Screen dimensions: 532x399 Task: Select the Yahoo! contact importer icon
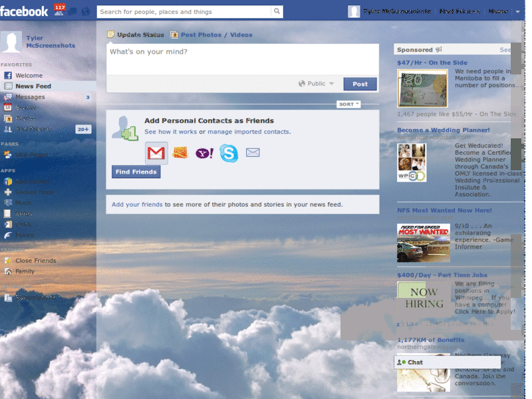(205, 153)
